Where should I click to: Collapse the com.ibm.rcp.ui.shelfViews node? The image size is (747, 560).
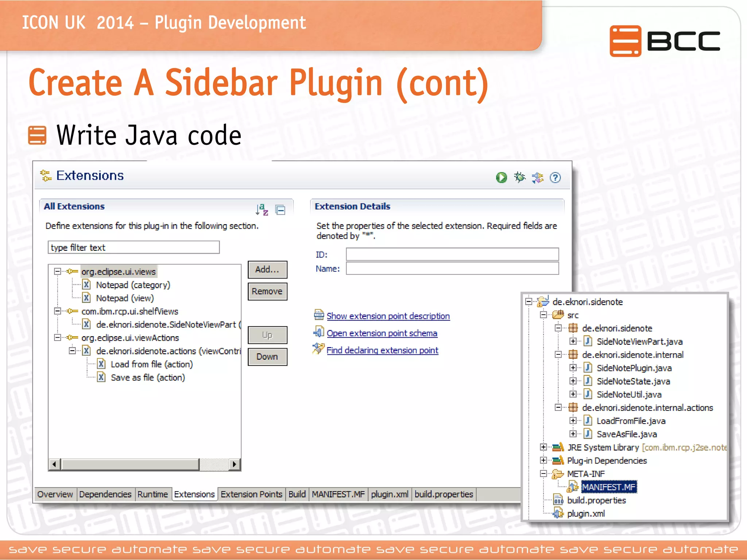click(57, 311)
